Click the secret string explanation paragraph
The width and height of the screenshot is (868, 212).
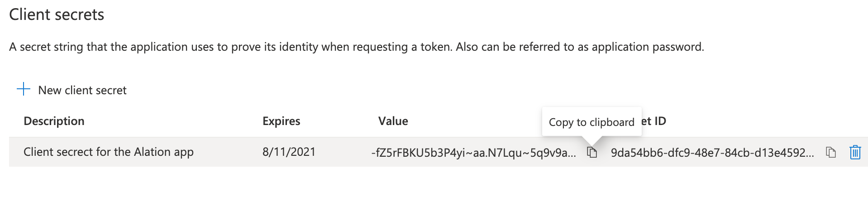pos(357,47)
